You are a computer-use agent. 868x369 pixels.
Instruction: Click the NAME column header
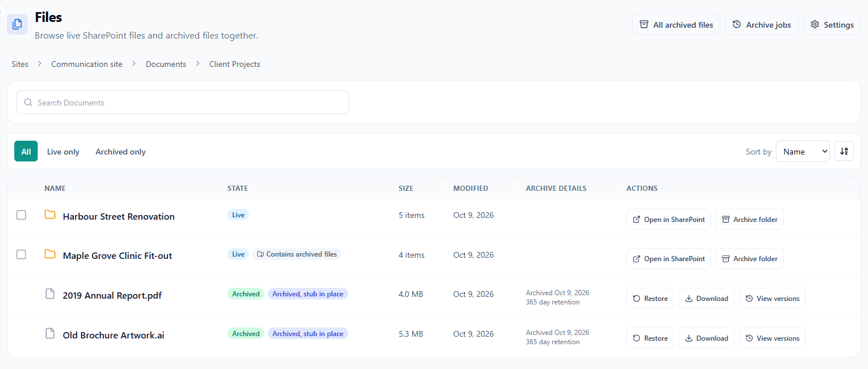pos(55,189)
